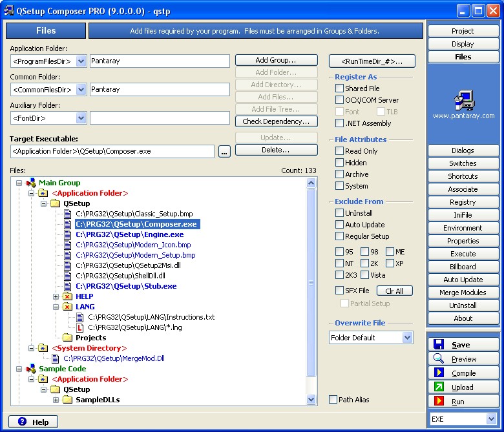Screen dimensions: 504x432
Task: Click Check Dependency button
Action: [277, 121]
